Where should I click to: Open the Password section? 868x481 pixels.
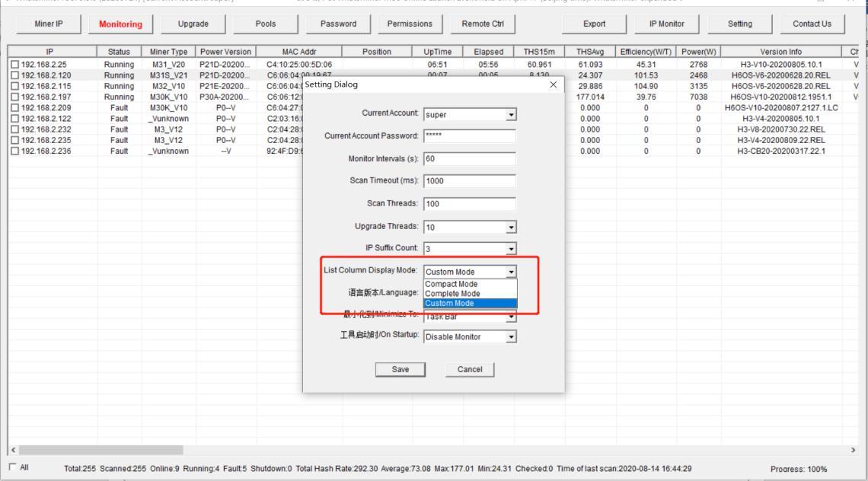(x=337, y=24)
